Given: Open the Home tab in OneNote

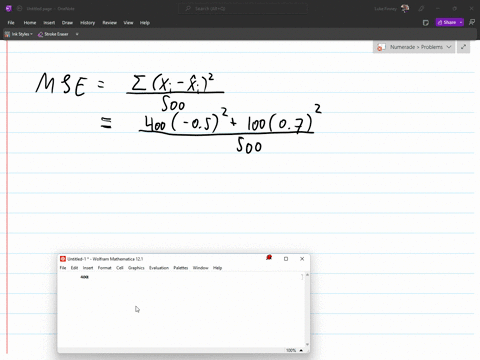Looking at the screenshot, I should click(30, 23).
